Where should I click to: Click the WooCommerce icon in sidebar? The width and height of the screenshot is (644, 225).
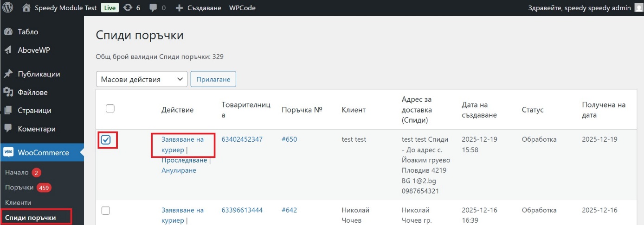tap(8, 152)
